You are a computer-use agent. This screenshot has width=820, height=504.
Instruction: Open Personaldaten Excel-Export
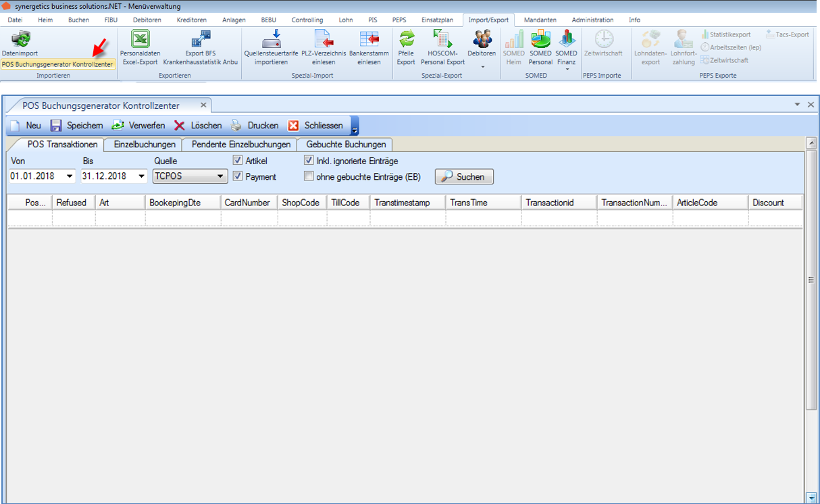coord(140,39)
